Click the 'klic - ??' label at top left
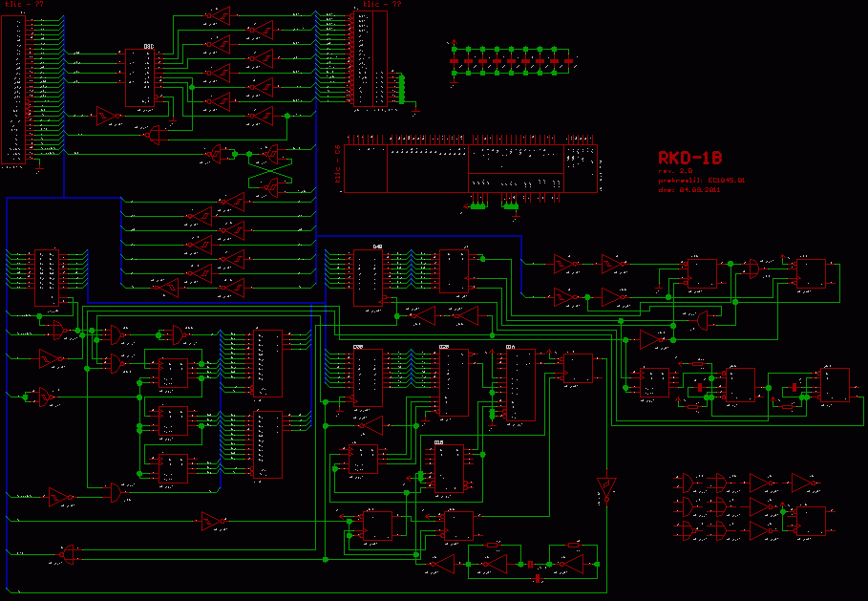 (x=25, y=5)
